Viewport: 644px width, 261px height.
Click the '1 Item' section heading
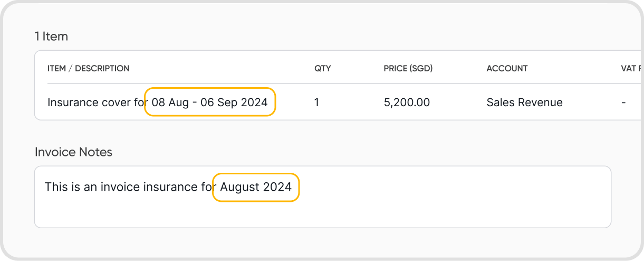[51, 36]
